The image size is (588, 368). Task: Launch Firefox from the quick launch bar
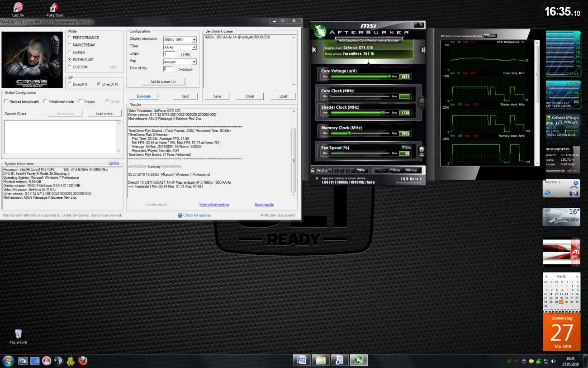(82, 361)
